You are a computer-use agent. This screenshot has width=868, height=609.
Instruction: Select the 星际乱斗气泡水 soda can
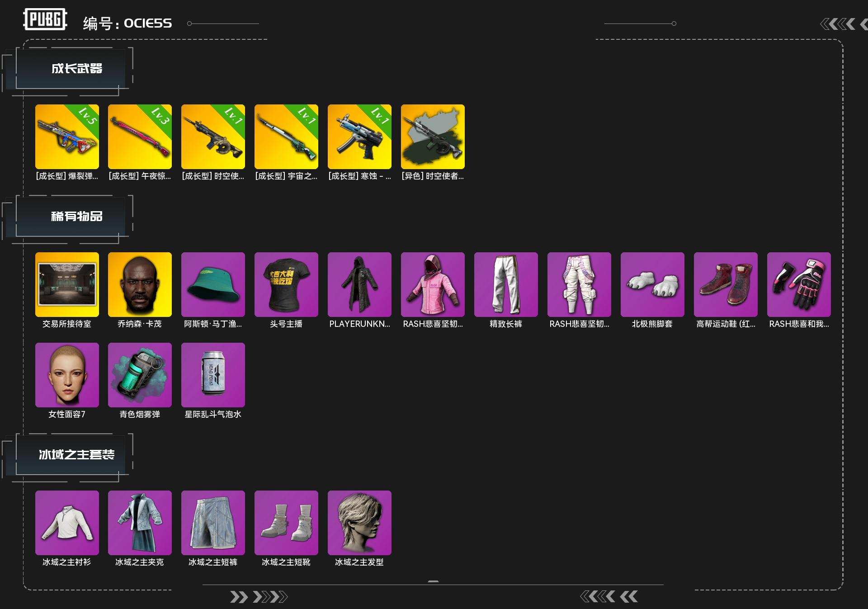pyautogui.click(x=213, y=375)
